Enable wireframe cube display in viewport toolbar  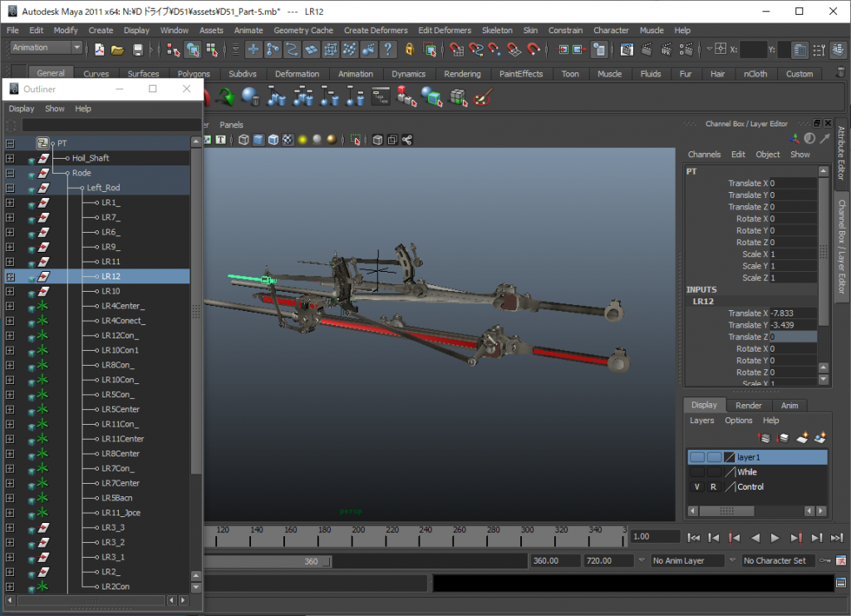coord(243,140)
